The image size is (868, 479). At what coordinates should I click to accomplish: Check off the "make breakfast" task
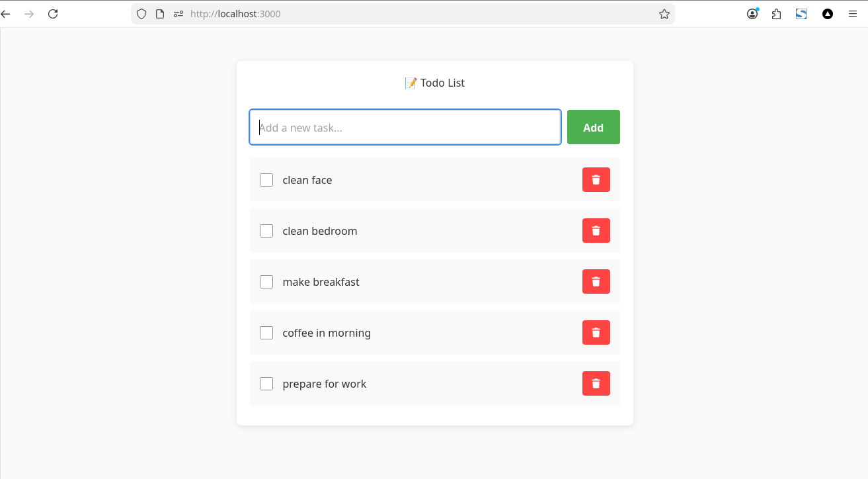[x=266, y=281]
